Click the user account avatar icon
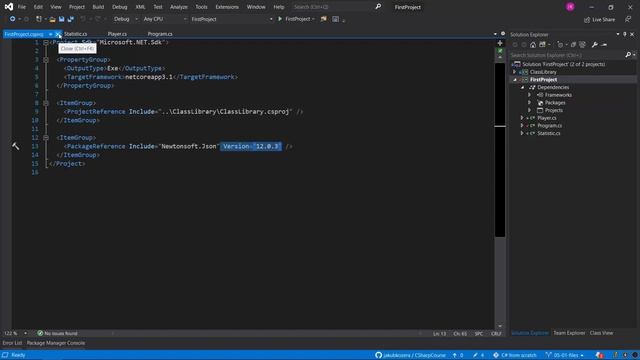Viewport: 640px width, 360px height. (x=570, y=7)
